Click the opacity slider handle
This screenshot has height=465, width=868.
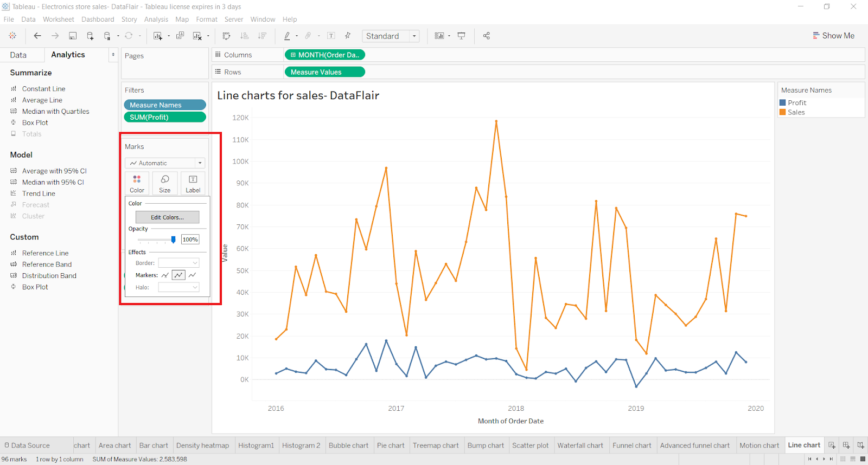pos(174,240)
